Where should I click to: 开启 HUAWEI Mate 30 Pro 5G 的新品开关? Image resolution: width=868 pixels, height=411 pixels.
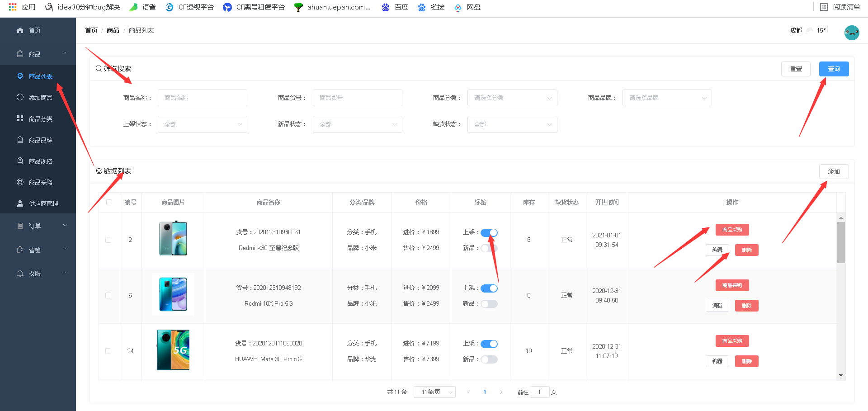[x=489, y=359]
